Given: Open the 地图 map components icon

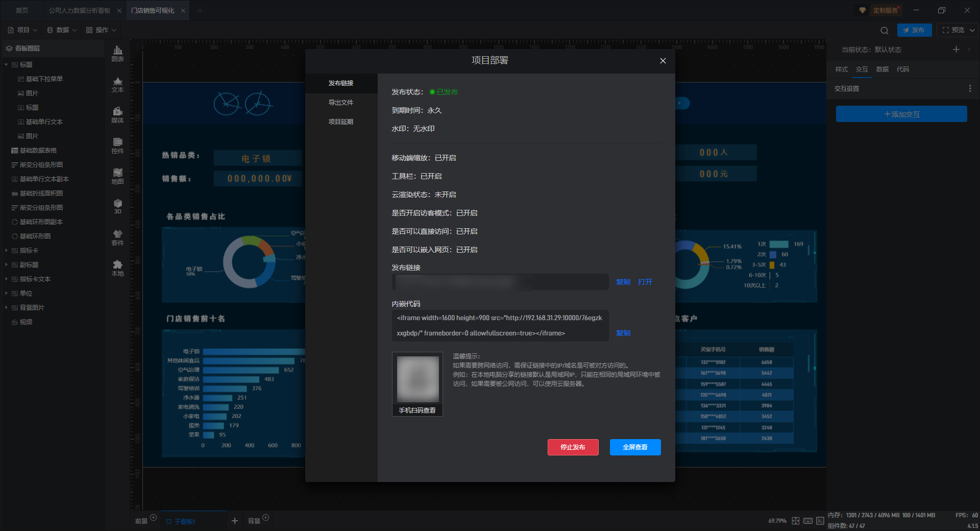Looking at the screenshot, I should (117, 176).
